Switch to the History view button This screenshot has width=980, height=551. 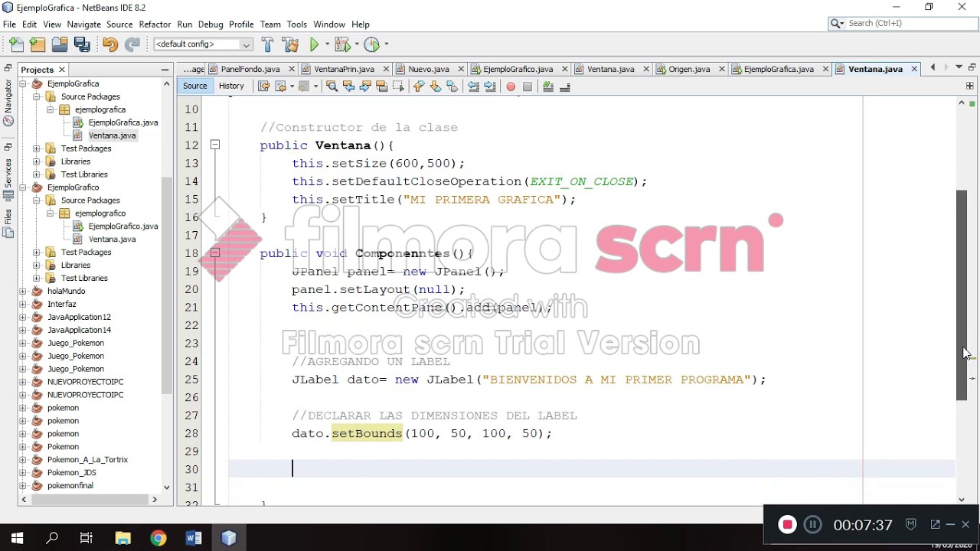231,86
